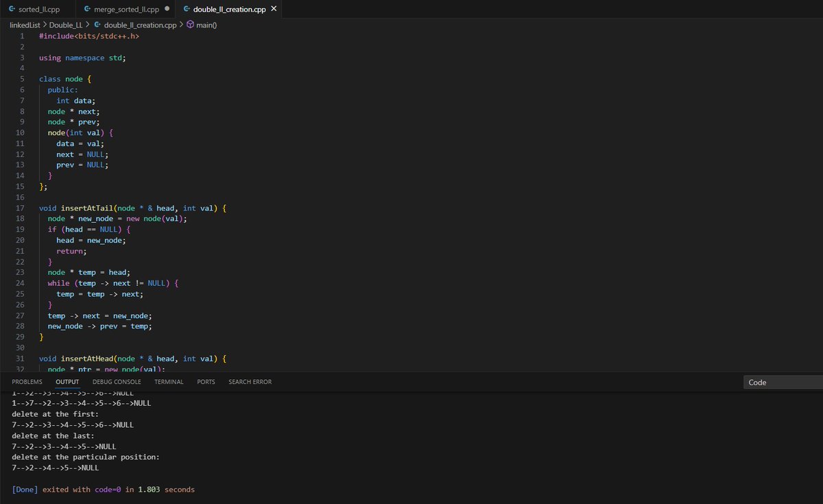Click 'new_node -> prev = temp;' statement
The image size is (823, 504).
(100, 326)
